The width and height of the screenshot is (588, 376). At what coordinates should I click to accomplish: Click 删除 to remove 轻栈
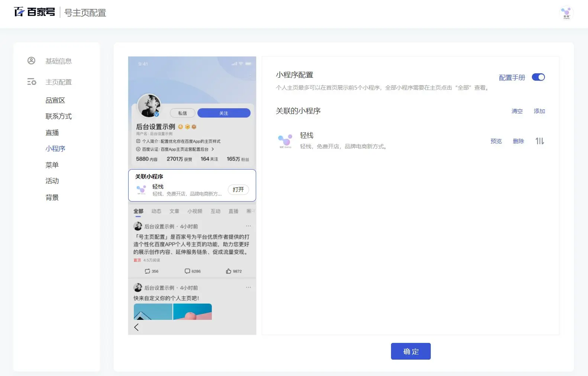tap(518, 141)
